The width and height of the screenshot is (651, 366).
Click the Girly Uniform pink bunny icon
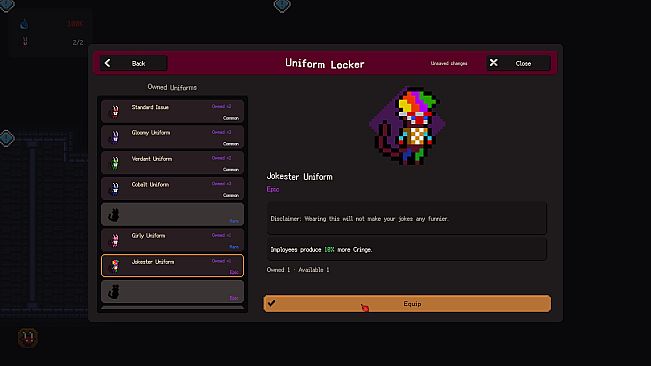(115, 240)
